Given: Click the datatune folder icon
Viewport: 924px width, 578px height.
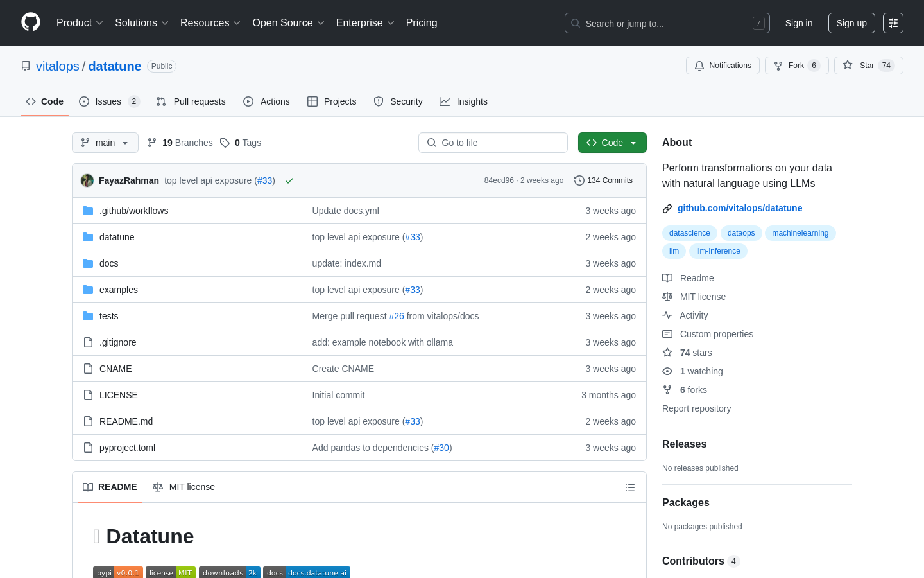Looking at the screenshot, I should [x=88, y=237].
